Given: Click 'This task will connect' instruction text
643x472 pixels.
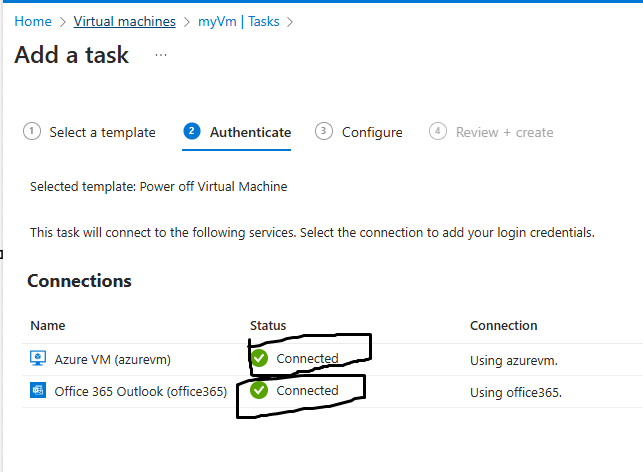Looking at the screenshot, I should click(x=312, y=233).
